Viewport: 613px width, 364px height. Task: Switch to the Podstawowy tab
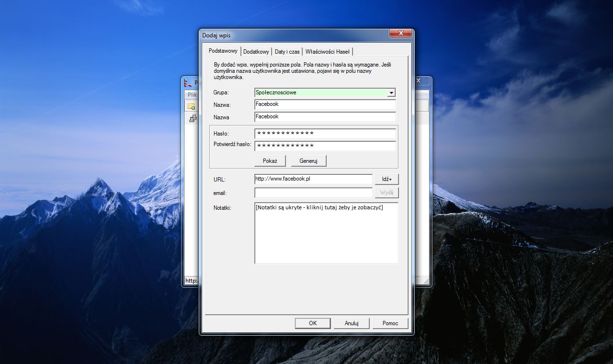(x=223, y=51)
